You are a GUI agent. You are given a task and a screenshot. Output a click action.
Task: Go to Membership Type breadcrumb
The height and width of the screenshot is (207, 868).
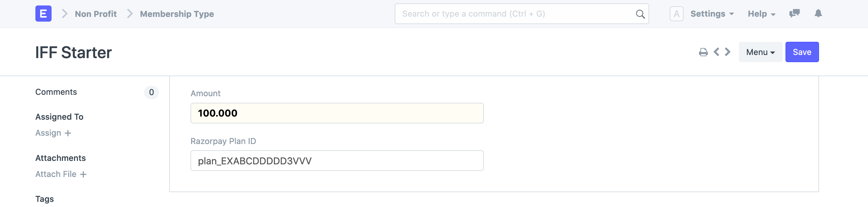point(177,14)
